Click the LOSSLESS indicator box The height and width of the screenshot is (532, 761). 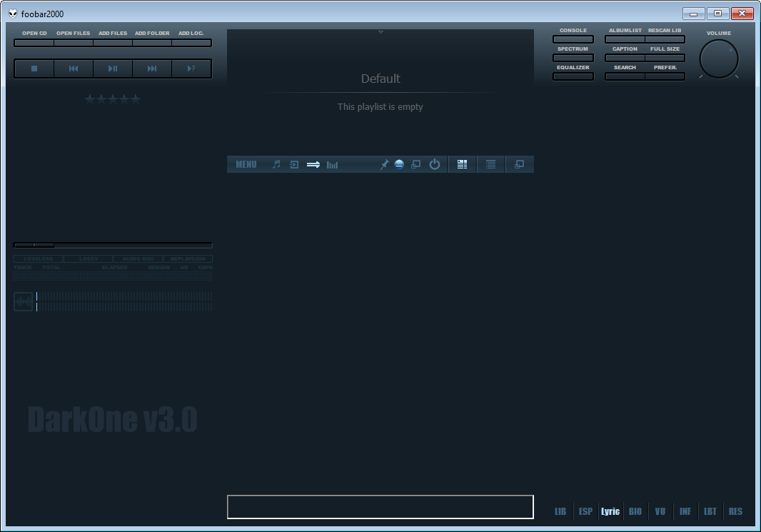pyautogui.click(x=39, y=259)
